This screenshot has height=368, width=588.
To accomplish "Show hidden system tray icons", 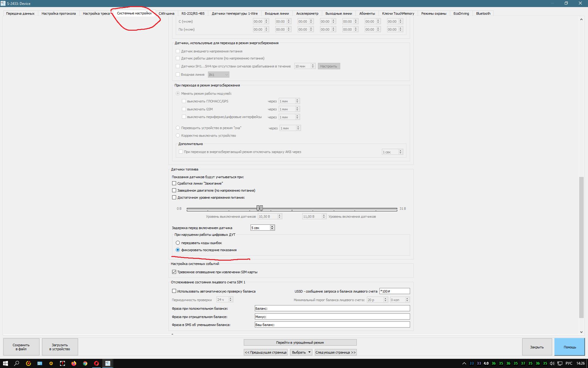I will [464, 363].
